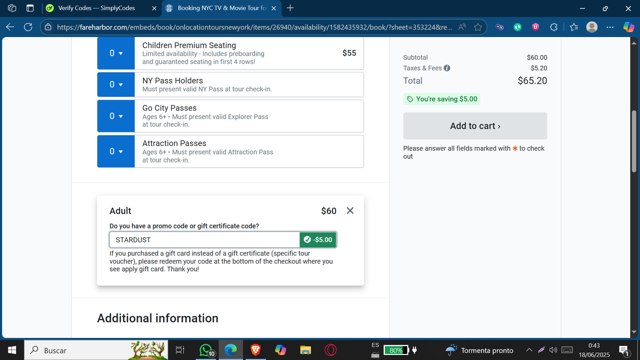Close the Verify Codes SimplyCodes tab

coord(154,8)
